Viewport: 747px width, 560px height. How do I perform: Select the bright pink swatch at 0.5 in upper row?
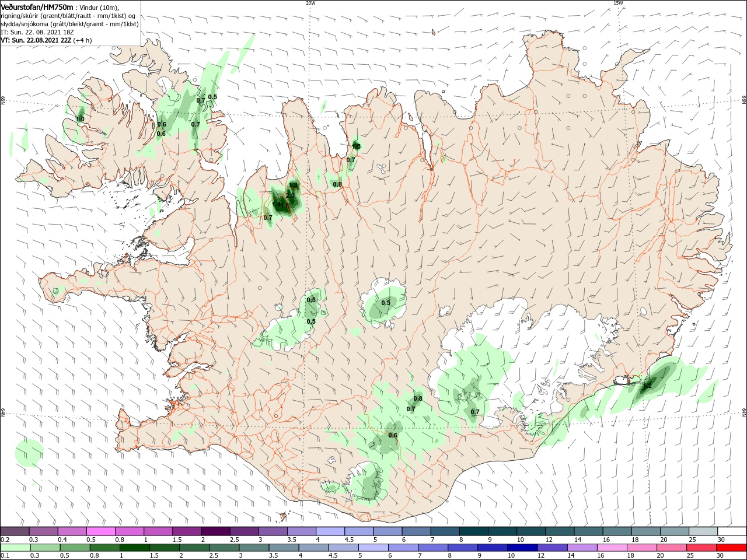point(100,531)
